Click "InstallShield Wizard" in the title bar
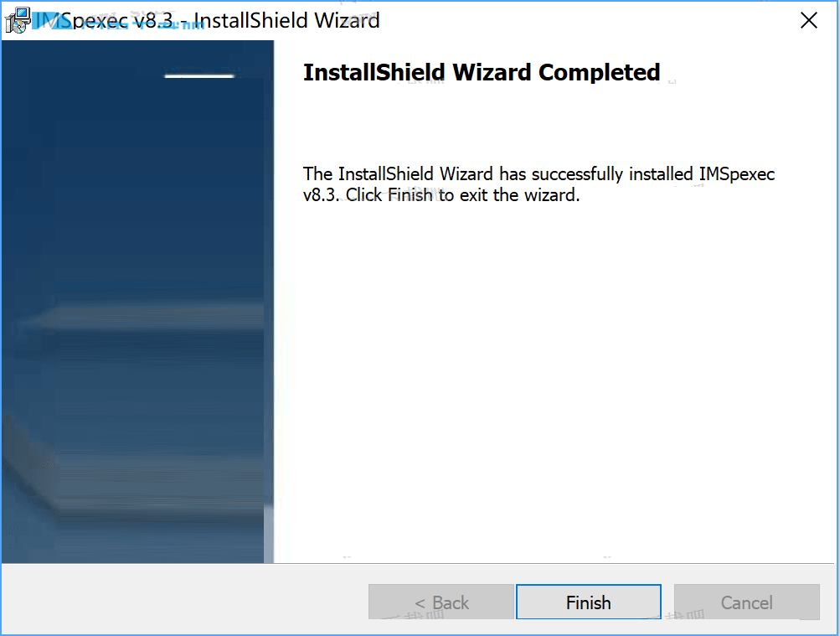840x636 pixels. click(x=286, y=20)
